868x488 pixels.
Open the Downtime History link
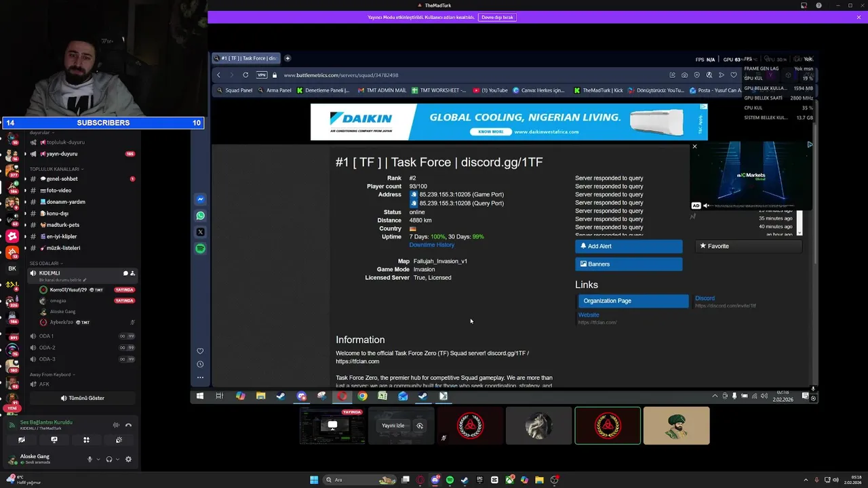431,245
